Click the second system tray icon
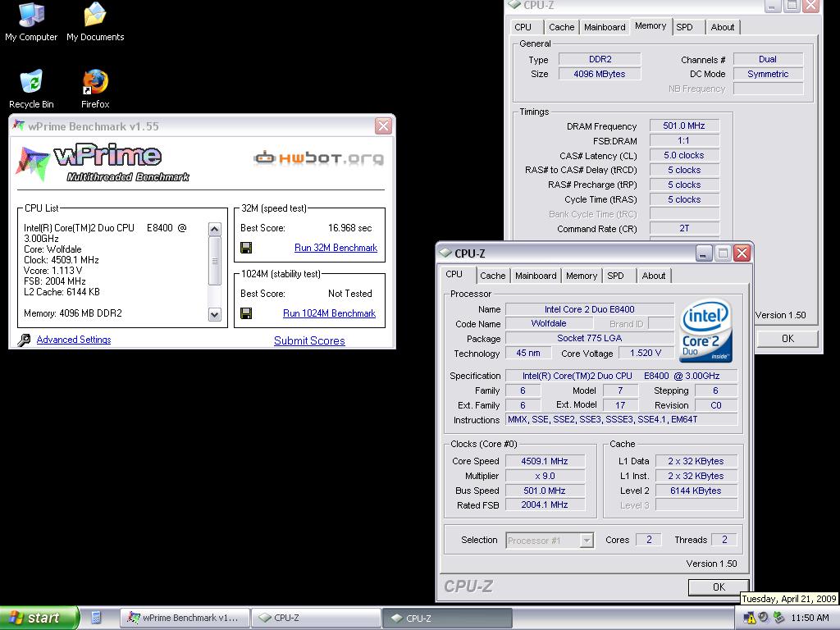 click(x=764, y=618)
